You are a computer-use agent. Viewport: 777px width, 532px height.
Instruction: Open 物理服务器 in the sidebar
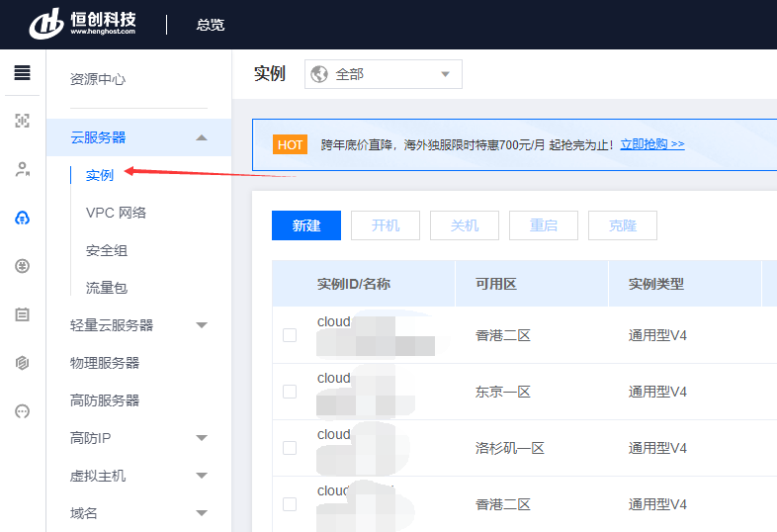(105, 363)
